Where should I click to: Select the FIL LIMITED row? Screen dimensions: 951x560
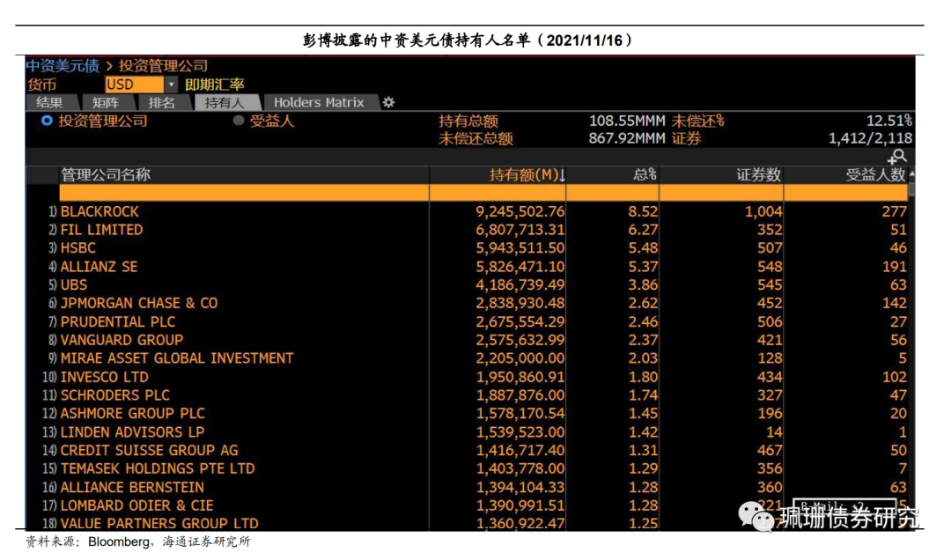(467, 230)
